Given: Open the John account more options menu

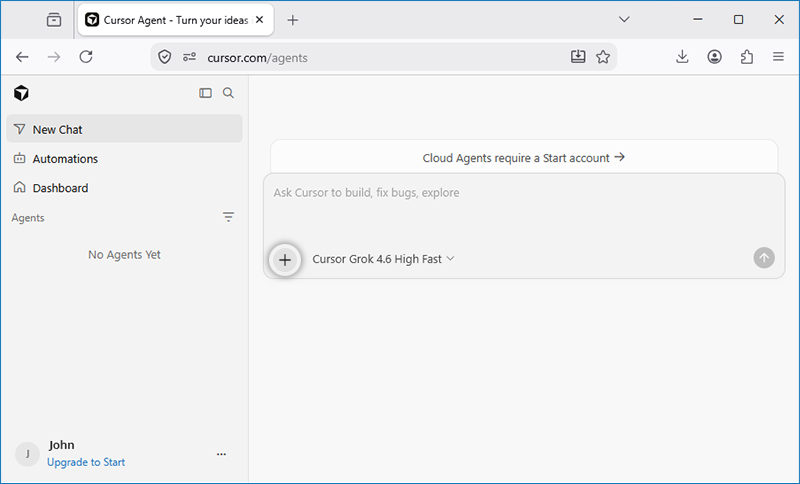Looking at the screenshot, I should click(221, 454).
